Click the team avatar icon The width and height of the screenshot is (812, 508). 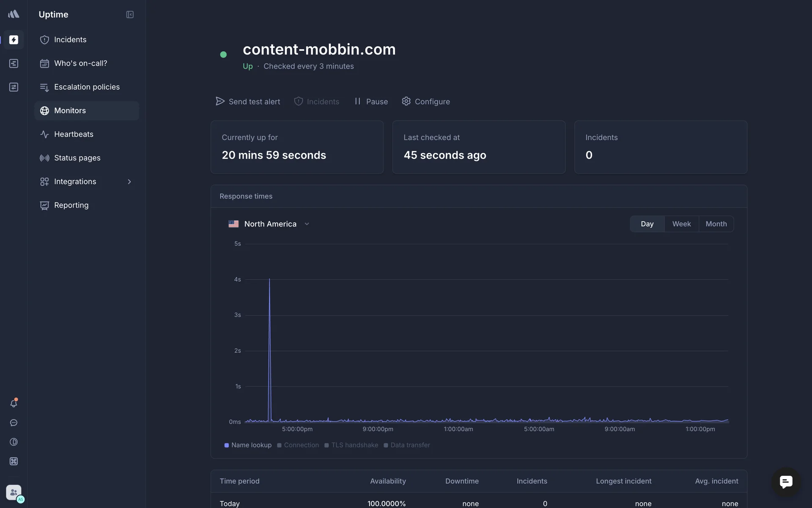point(14,492)
